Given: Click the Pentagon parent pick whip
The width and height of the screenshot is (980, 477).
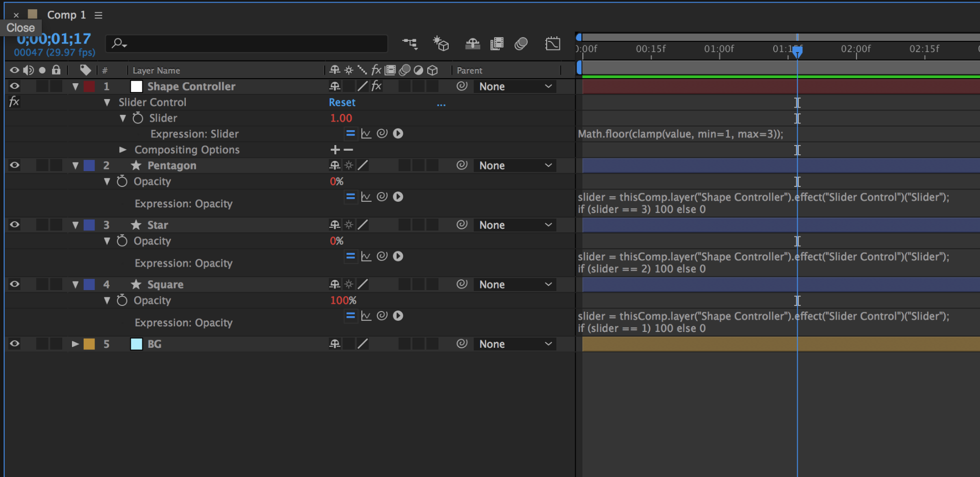Looking at the screenshot, I should click(462, 165).
